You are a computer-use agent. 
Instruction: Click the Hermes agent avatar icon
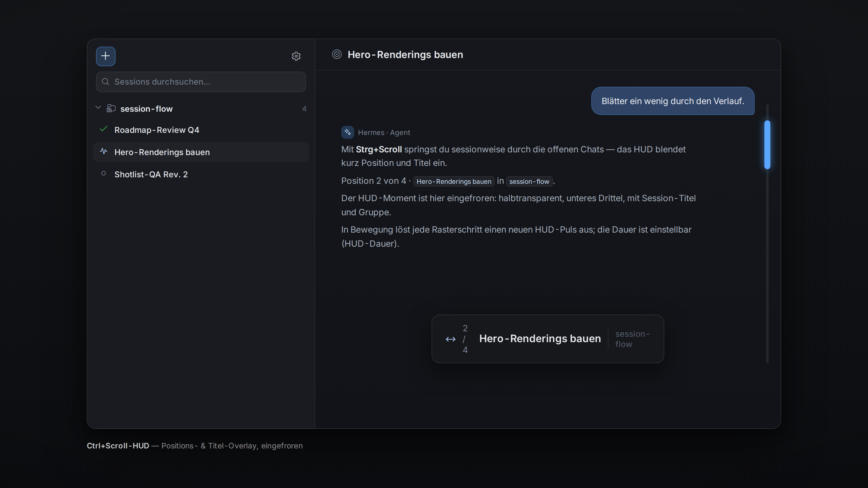[347, 132]
